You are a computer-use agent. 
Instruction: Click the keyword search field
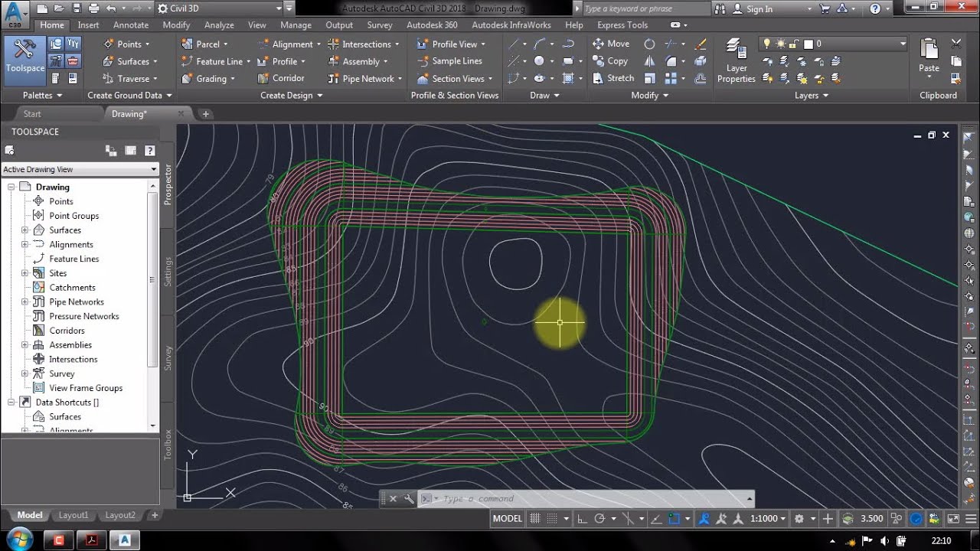tap(645, 9)
